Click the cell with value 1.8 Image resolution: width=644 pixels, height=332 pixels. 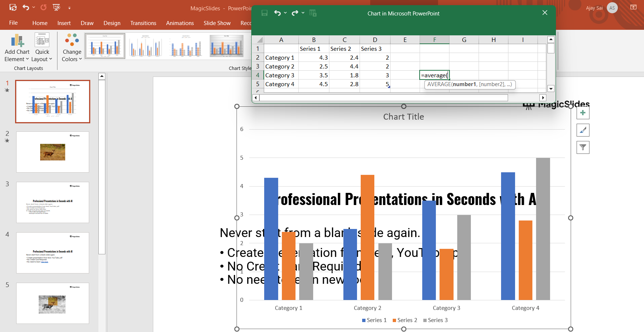tap(344, 75)
